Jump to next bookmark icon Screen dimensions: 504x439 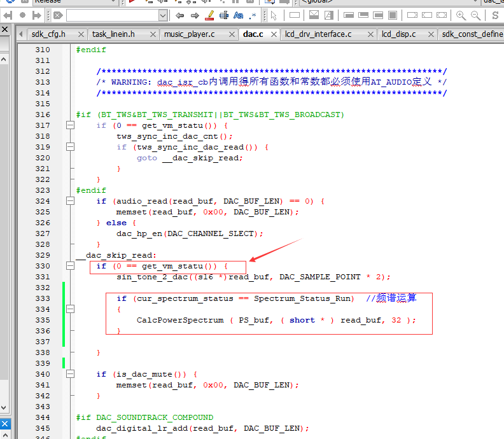click(x=37, y=15)
